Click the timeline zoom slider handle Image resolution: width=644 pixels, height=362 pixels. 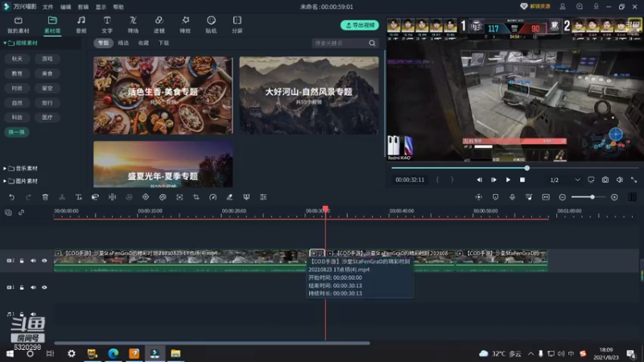click(x=592, y=197)
